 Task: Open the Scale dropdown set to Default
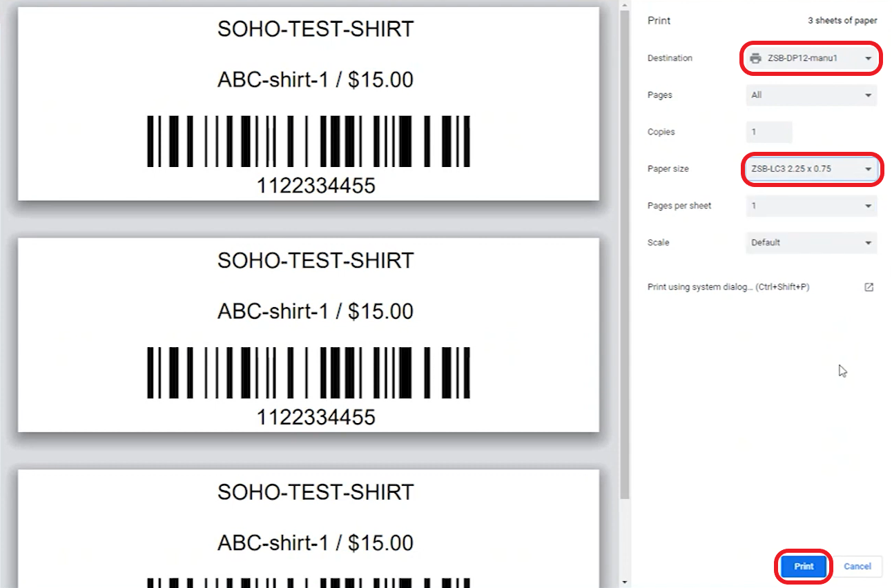click(811, 243)
